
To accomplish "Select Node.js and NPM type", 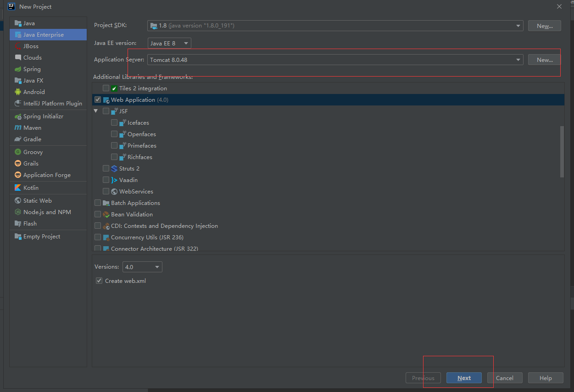I will [48, 212].
